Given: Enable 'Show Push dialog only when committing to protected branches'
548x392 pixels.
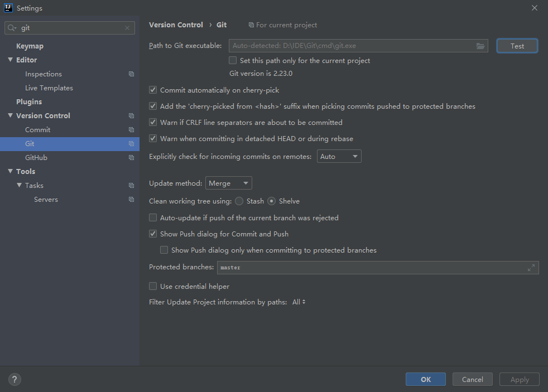Looking at the screenshot, I should coord(164,250).
